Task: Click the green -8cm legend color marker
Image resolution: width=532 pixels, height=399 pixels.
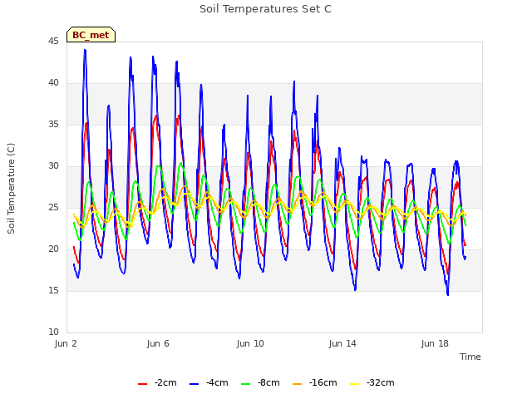Action: tap(246, 384)
